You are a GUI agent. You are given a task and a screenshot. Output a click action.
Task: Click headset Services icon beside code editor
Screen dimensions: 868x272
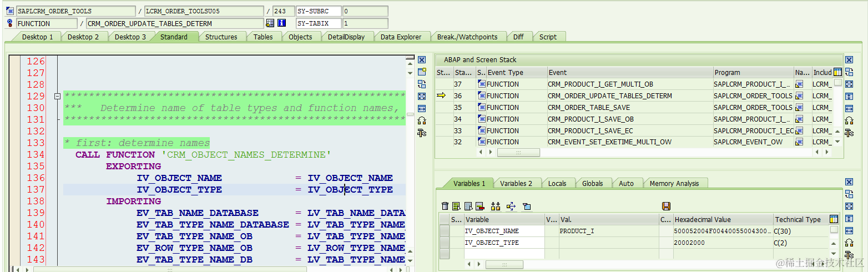click(x=422, y=120)
